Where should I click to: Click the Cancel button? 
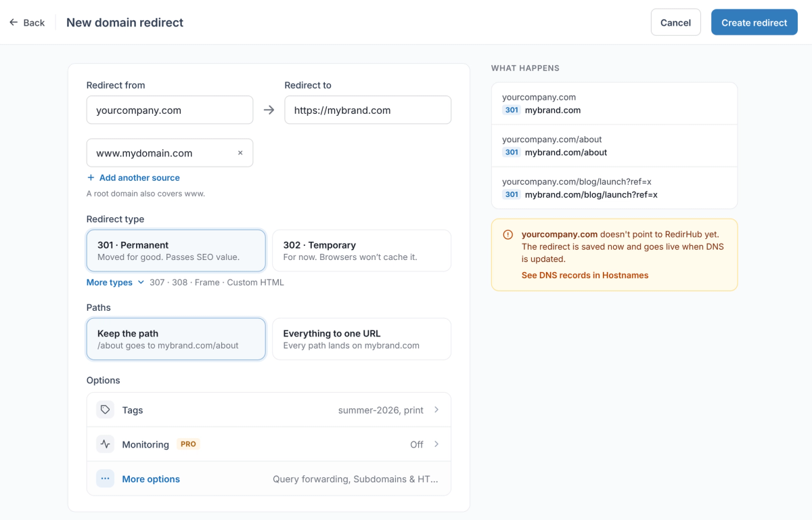[675, 22]
